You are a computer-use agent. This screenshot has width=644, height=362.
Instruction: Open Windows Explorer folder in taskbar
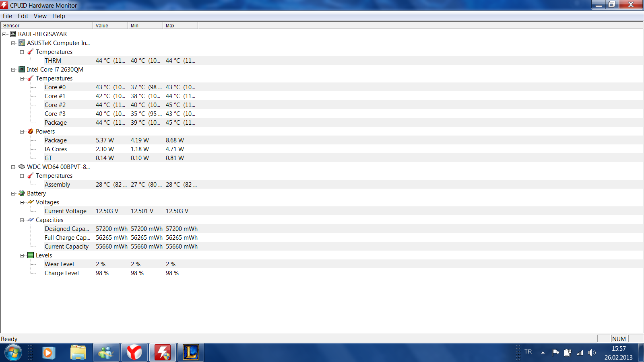coord(78,353)
